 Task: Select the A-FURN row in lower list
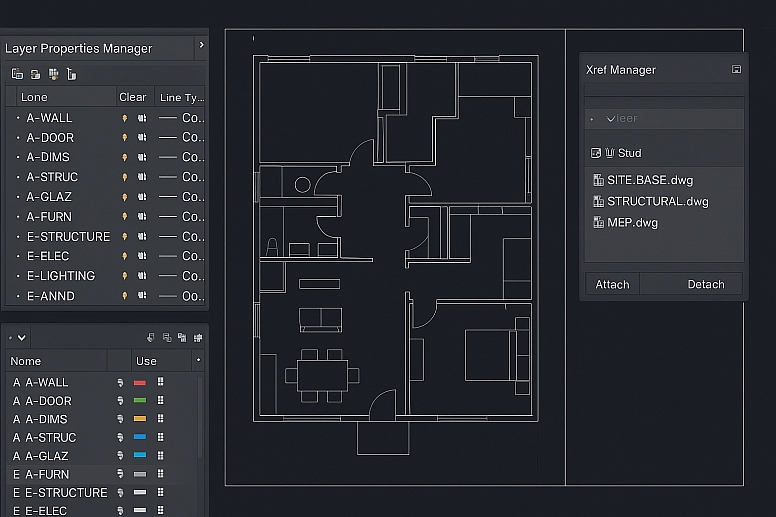tap(102, 474)
